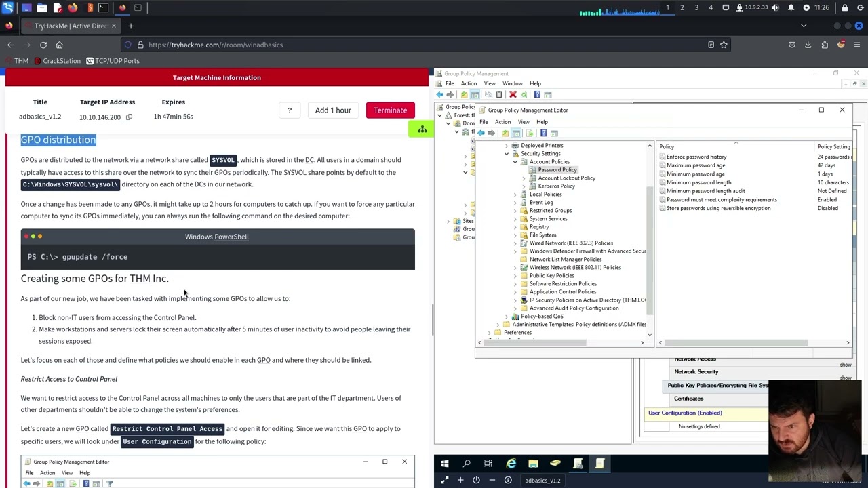This screenshot has width=868, height=488.
Task: Toggle fullscreen for the remote machine view
Action: tap(445, 480)
